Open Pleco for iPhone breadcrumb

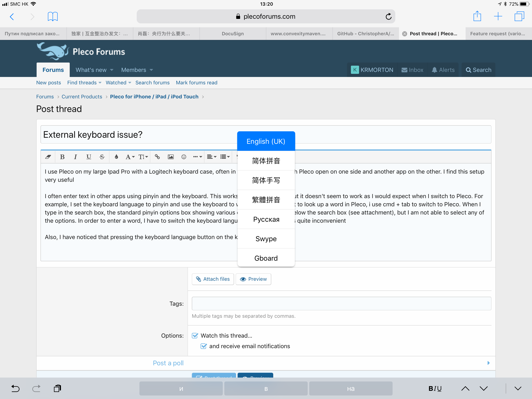pyautogui.click(x=154, y=97)
